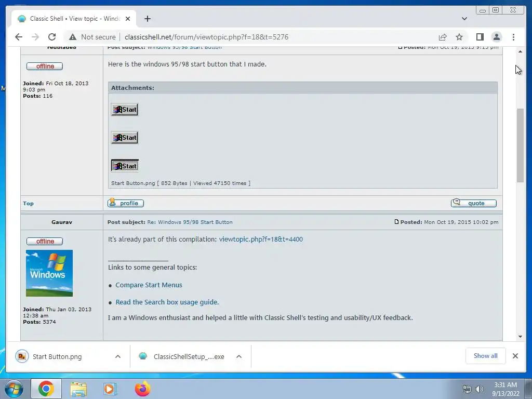Expand options for Start Button.png download

tap(118, 356)
